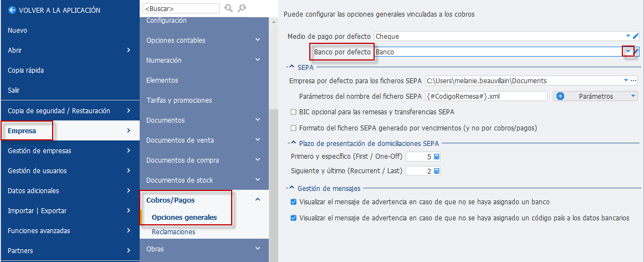Expand the Documentos submenu
This screenshot has height=262, width=644.
pos(258,120)
